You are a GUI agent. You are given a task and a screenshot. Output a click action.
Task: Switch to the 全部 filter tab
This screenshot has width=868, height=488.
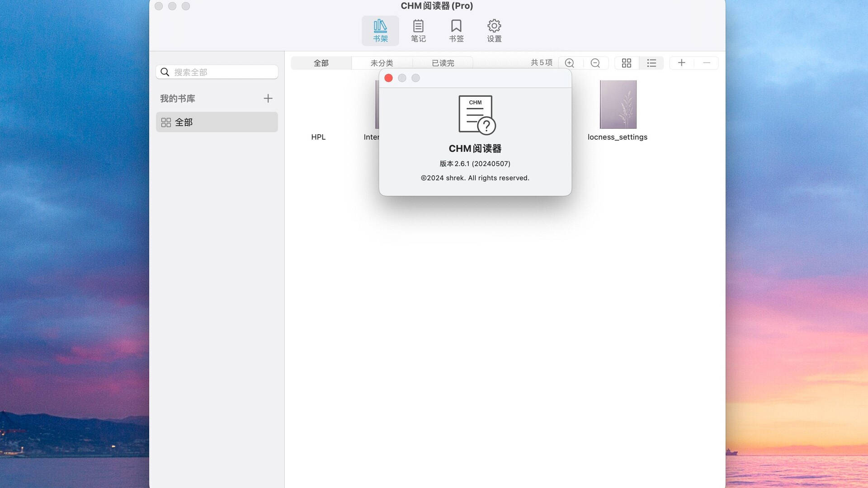[x=321, y=63]
